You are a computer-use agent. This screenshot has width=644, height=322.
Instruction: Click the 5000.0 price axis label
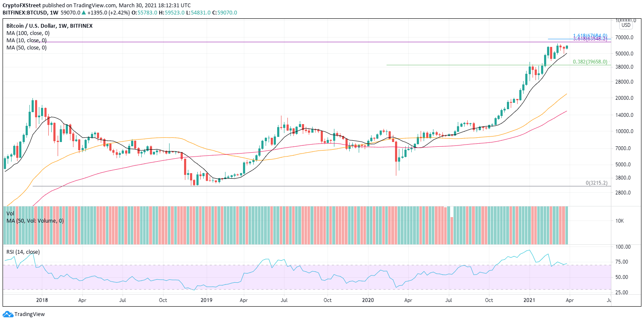(624, 165)
